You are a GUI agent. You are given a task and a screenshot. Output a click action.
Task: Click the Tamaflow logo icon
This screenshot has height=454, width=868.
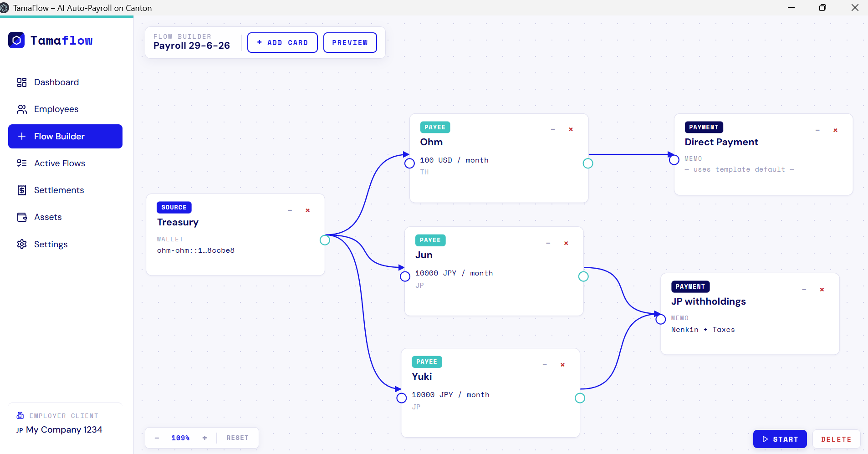[x=16, y=40]
